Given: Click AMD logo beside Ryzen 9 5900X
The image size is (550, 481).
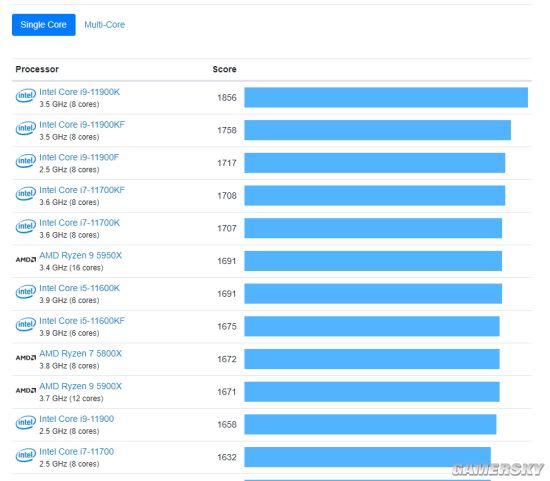Looking at the screenshot, I should coord(26,390).
